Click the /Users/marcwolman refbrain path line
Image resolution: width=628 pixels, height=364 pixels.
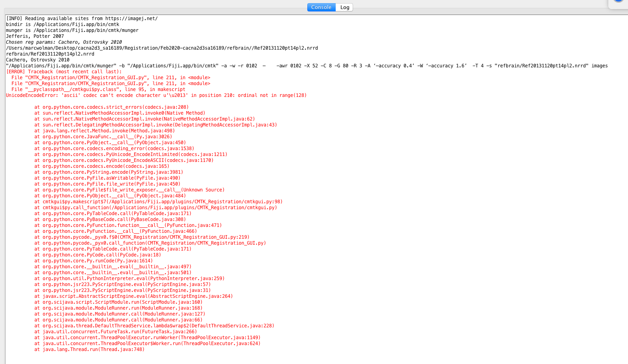(x=162, y=48)
